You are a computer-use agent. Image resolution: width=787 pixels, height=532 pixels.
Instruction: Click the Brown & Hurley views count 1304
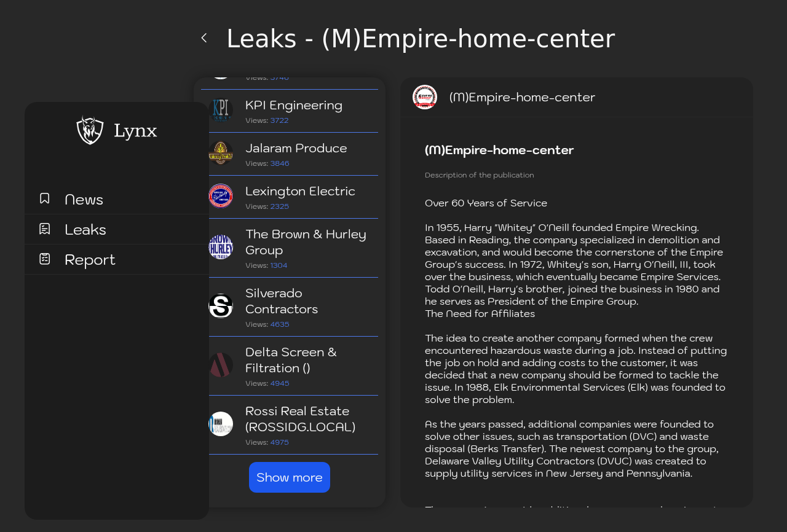279,265
